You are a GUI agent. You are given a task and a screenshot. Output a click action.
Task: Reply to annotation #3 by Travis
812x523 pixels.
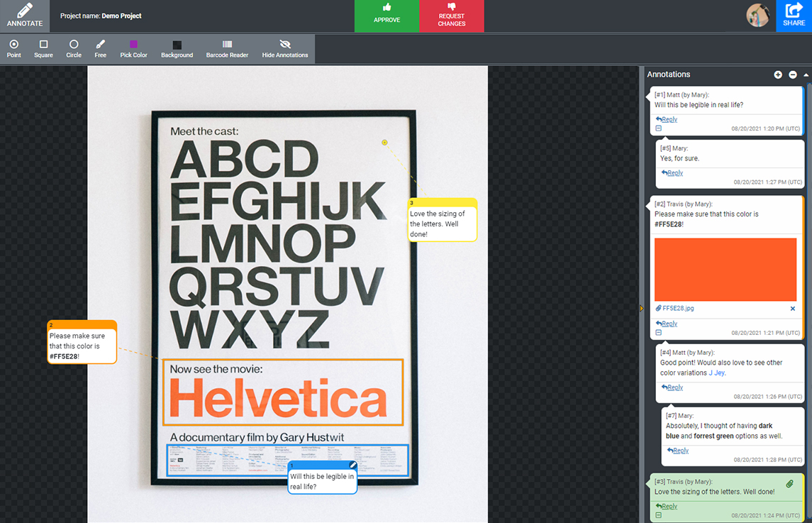(667, 507)
